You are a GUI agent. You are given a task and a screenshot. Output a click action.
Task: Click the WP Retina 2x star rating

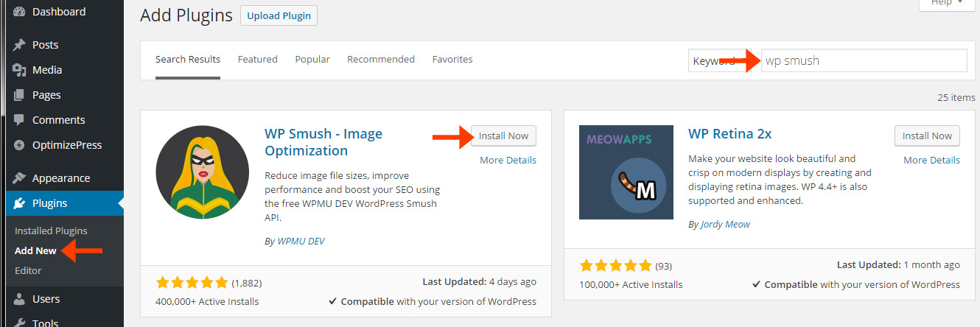616,265
